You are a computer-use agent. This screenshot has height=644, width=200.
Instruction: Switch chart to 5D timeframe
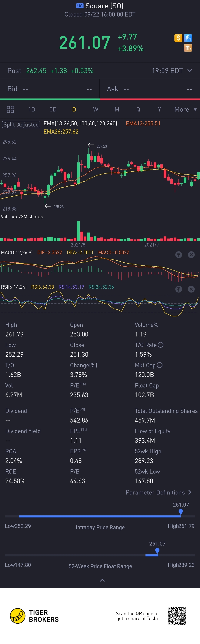click(x=53, y=109)
